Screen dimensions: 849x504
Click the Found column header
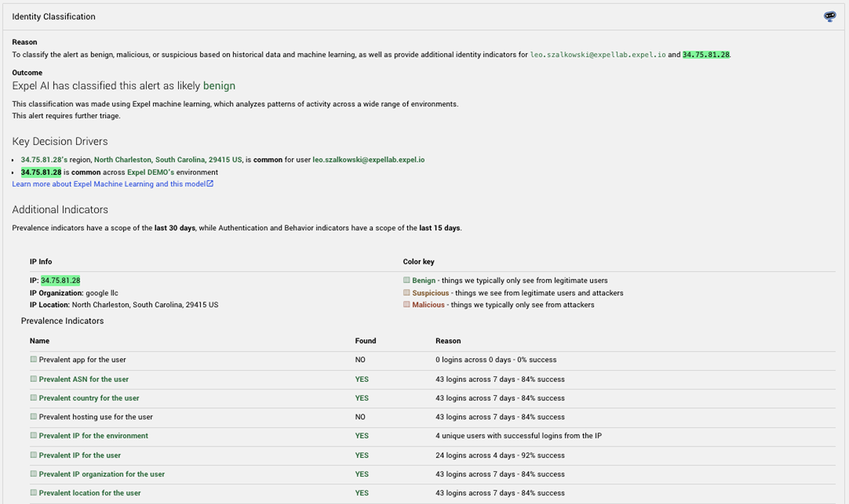click(x=365, y=341)
